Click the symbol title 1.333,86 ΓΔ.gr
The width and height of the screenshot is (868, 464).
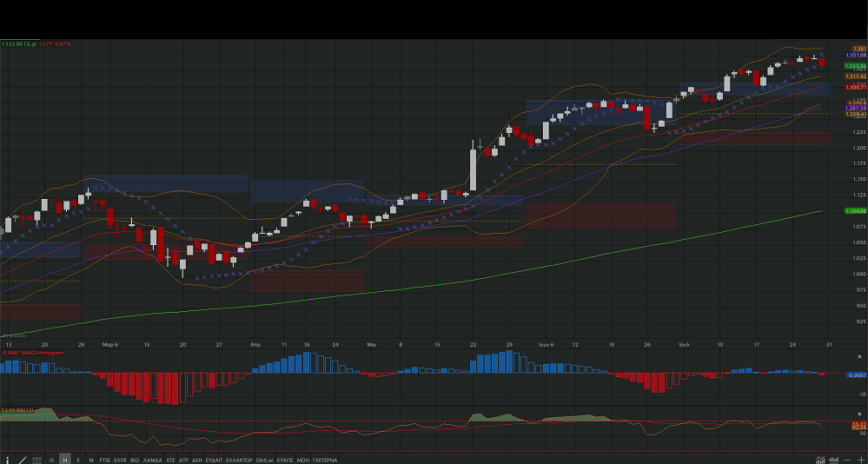pyautogui.click(x=19, y=43)
